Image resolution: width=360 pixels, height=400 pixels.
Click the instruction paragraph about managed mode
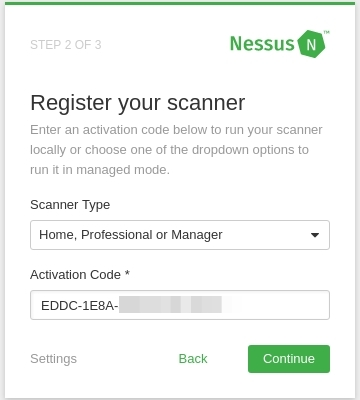(176, 150)
